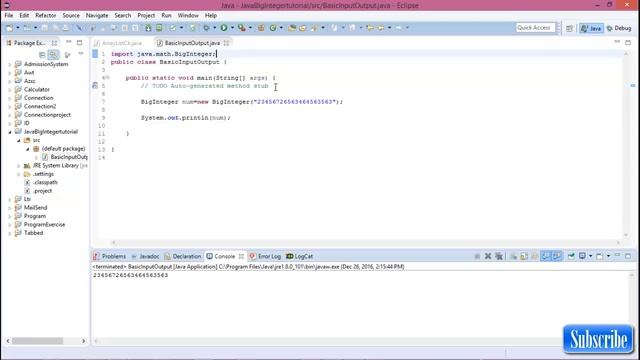Screen dimensions: 640x360
Task: Toggle Show Console When Standard Error Changes
Action: click(556, 256)
